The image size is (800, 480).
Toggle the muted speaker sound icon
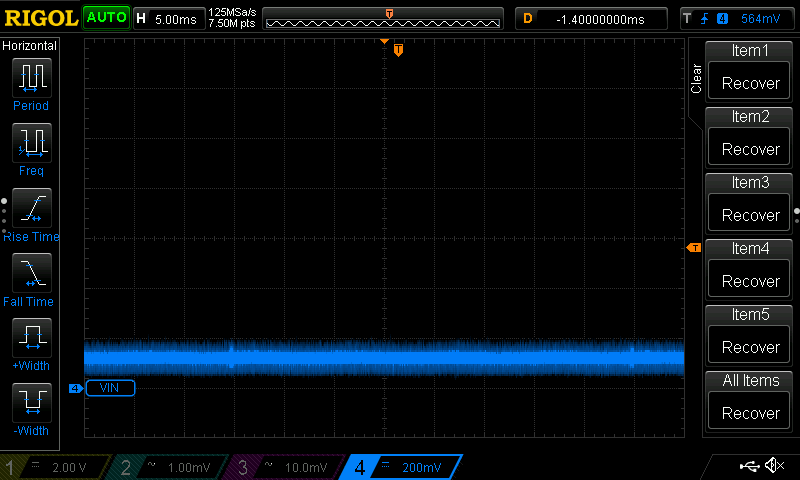pyautogui.click(x=774, y=465)
